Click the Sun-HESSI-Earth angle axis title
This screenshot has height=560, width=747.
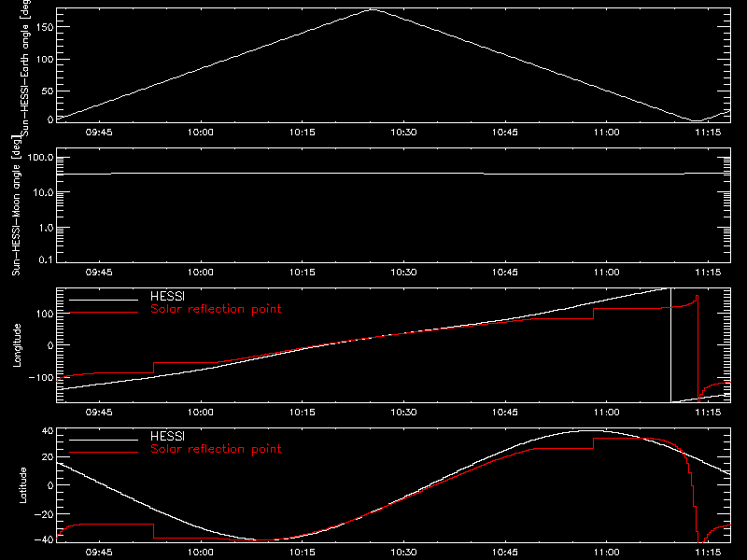tap(25, 67)
